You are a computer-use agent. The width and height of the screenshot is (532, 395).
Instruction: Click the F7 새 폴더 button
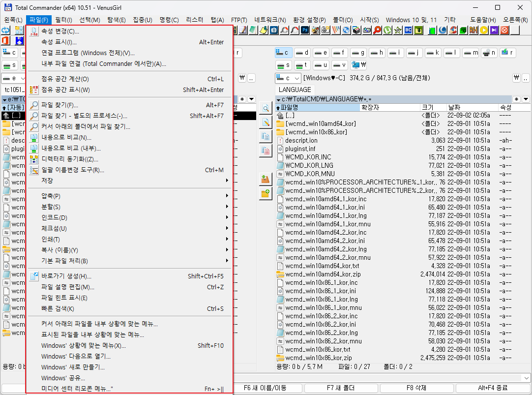341,388
